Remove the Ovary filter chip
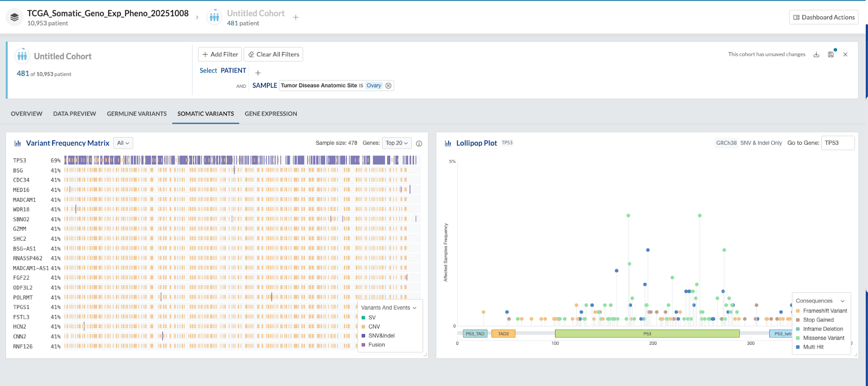This screenshot has width=868, height=386. [388, 86]
